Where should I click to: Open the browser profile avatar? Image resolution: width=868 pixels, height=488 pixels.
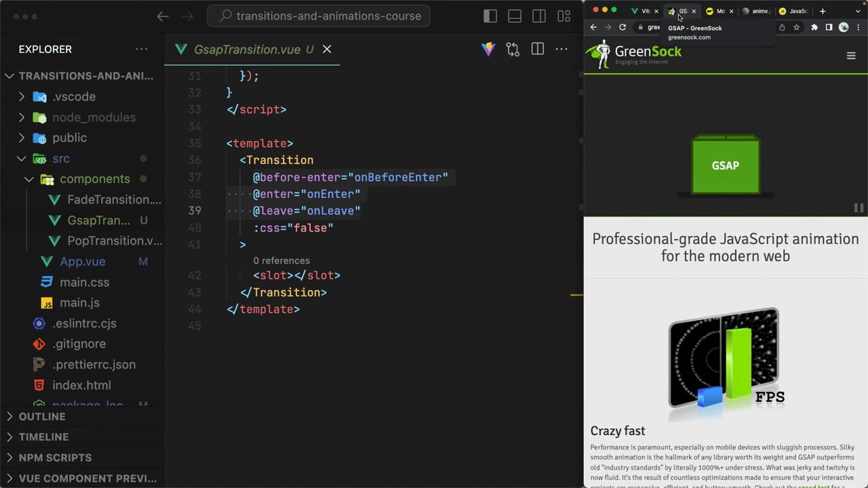tap(844, 27)
